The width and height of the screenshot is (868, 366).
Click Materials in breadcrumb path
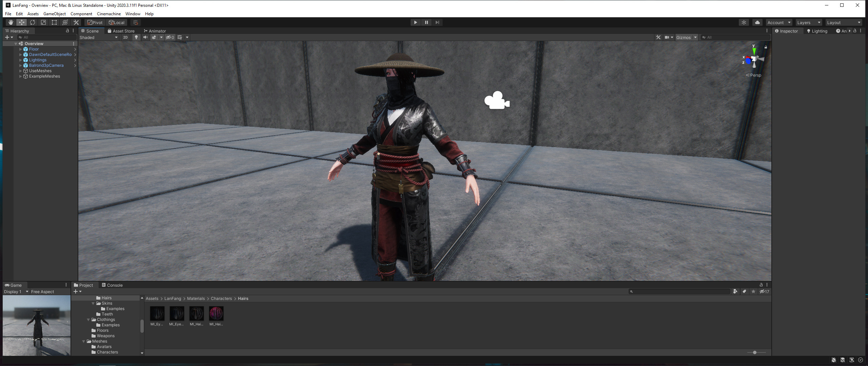196,299
